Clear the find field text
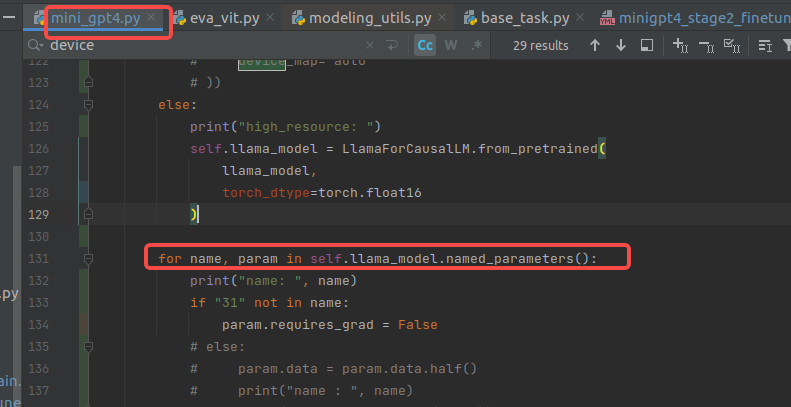 pos(370,45)
